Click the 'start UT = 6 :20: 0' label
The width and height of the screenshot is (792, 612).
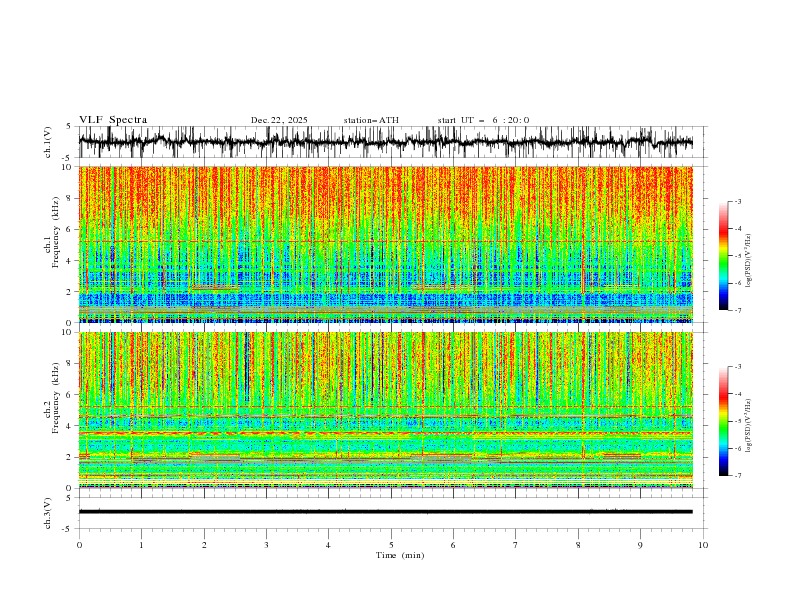tap(483, 120)
